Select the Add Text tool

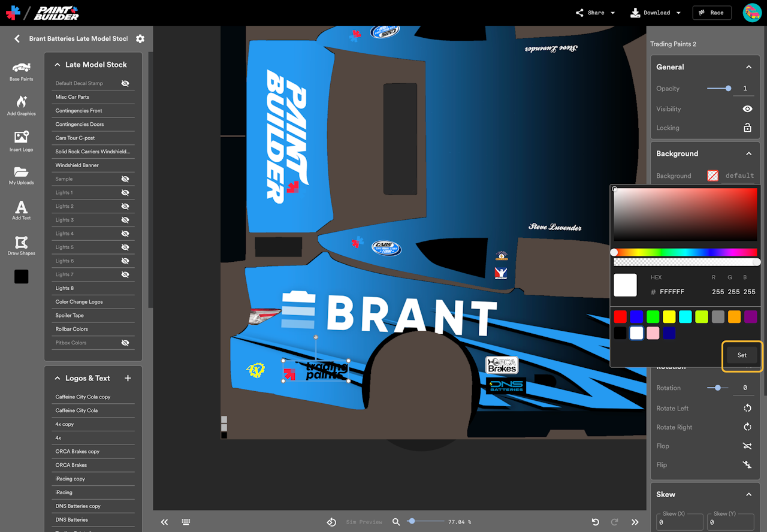point(21,210)
